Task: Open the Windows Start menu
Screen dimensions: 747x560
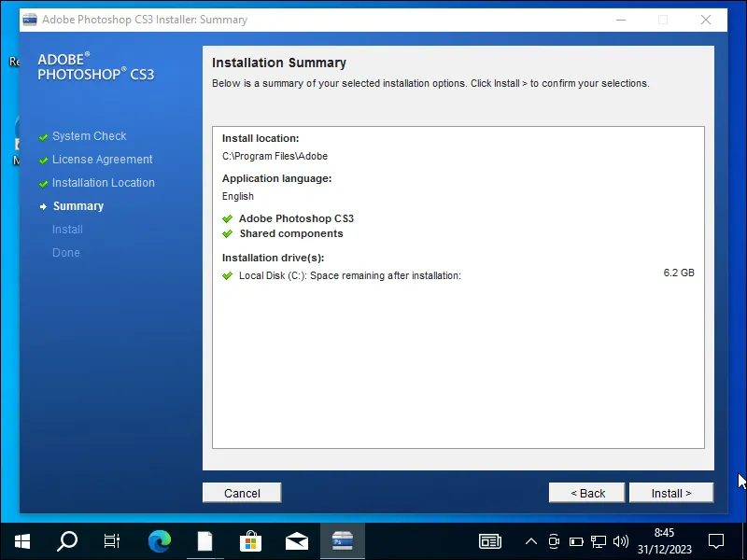Action: tap(22, 540)
